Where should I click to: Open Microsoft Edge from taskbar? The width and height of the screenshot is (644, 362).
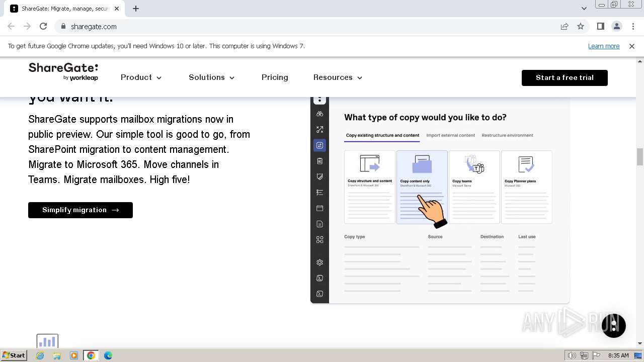click(108, 355)
